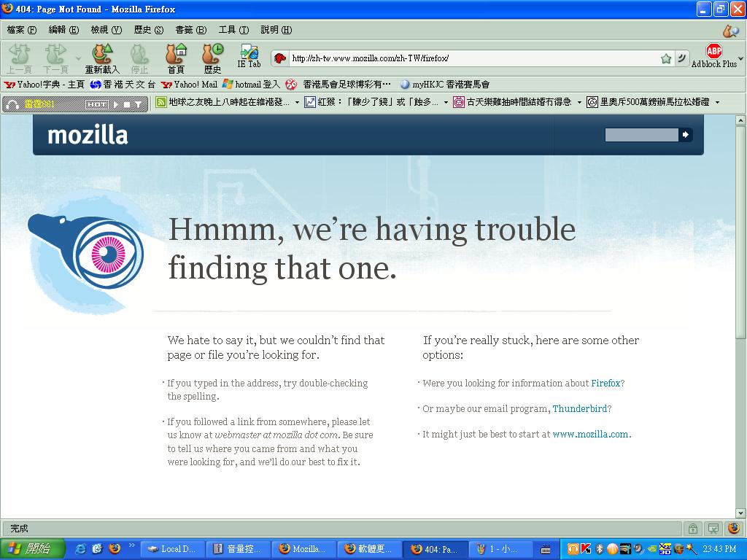Open myHKJC 香港賽馬會 bookmark

pyautogui.click(x=445, y=85)
